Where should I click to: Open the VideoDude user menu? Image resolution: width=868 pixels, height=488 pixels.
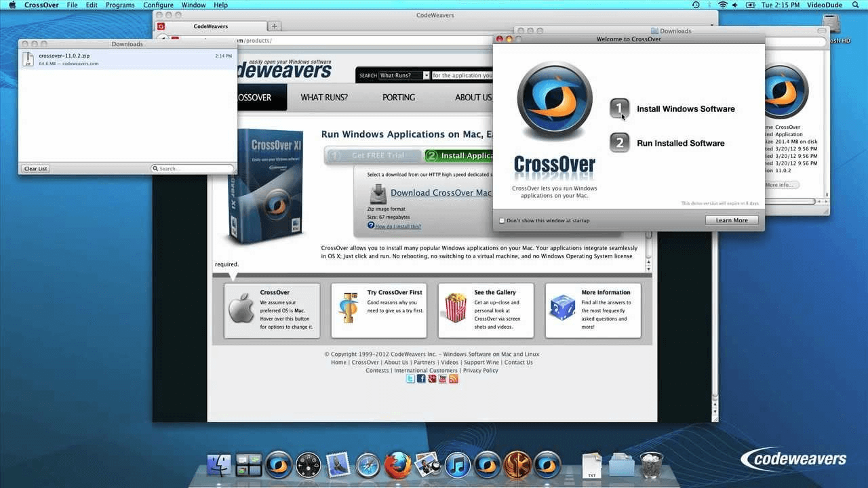click(825, 5)
